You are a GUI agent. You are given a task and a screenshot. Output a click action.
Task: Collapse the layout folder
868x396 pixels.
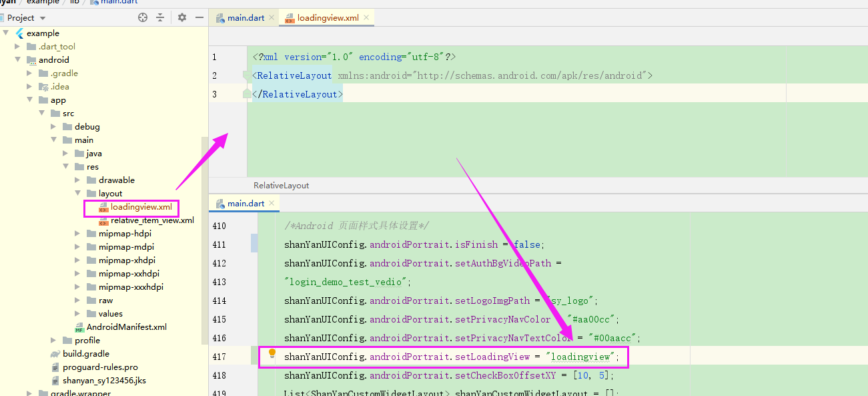tap(78, 194)
